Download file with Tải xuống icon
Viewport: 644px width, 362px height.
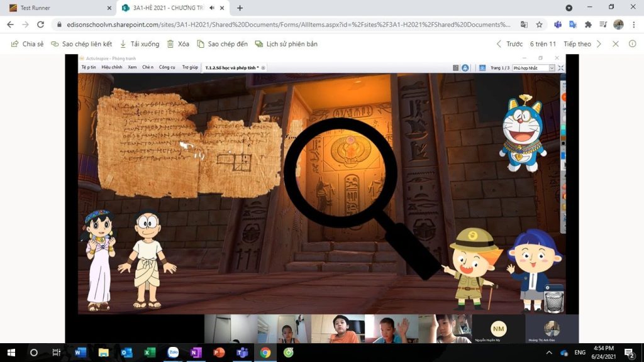click(139, 44)
